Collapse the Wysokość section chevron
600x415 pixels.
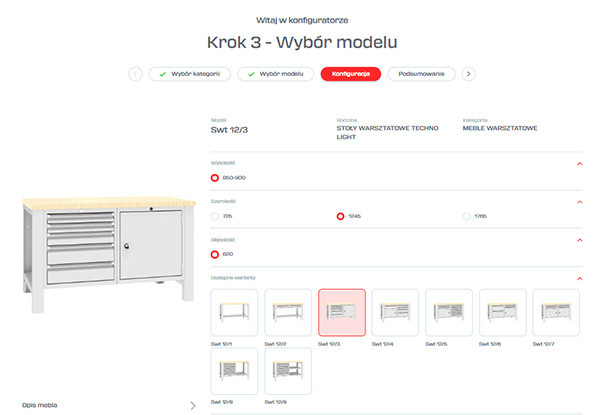pyautogui.click(x=579, y=162)
